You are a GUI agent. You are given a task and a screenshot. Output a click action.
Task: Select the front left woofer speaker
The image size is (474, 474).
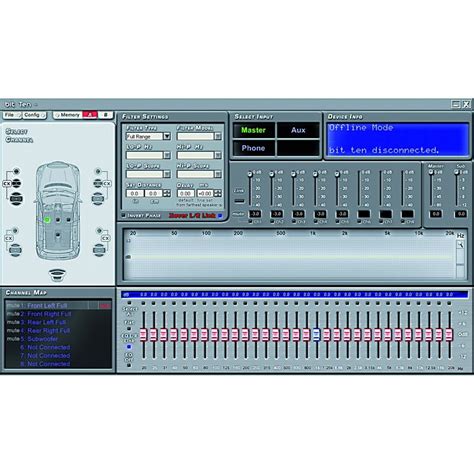[16, 198]
